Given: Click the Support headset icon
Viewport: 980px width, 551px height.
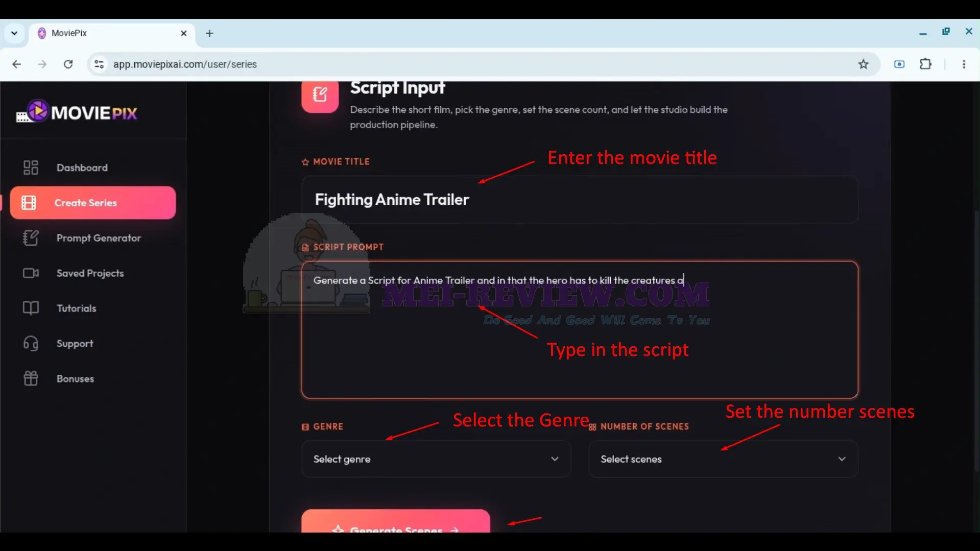Looking at the screenshot, I should 31,344.
